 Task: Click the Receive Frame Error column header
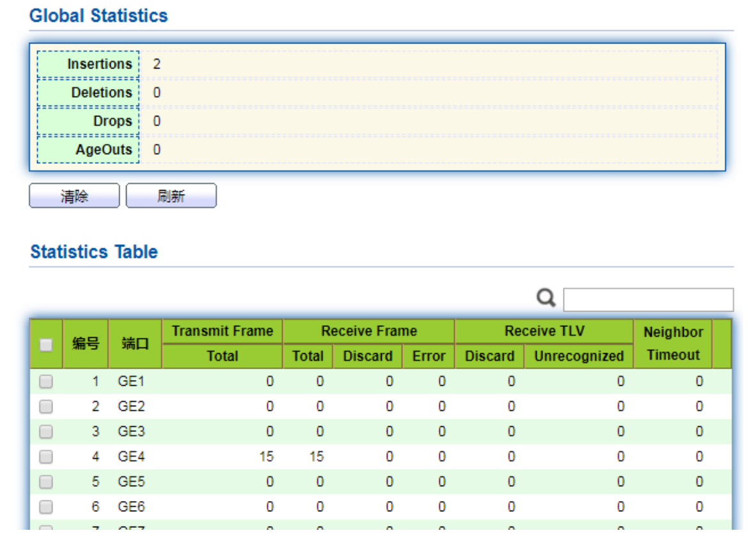pyautogui.click(x=429, y=356)
